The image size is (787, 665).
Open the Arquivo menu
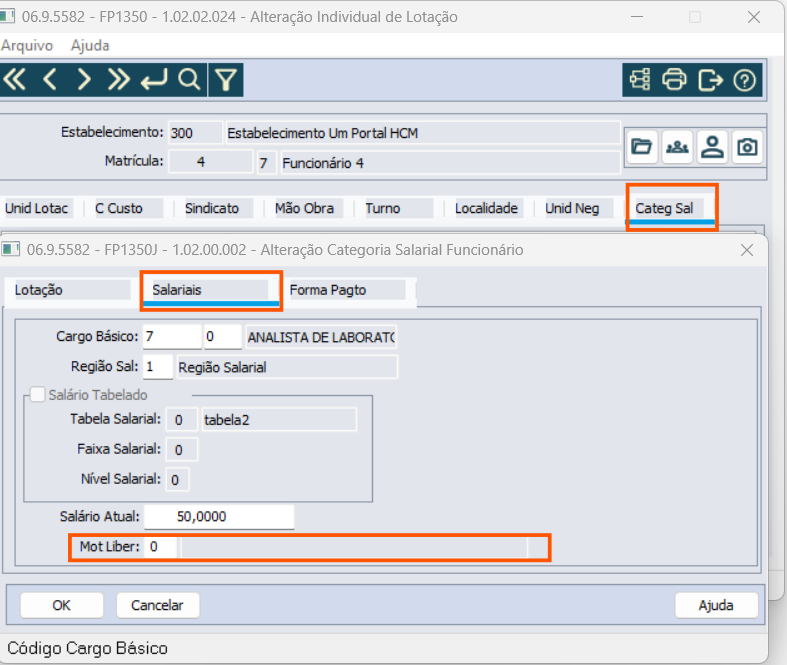pos(27,46)
